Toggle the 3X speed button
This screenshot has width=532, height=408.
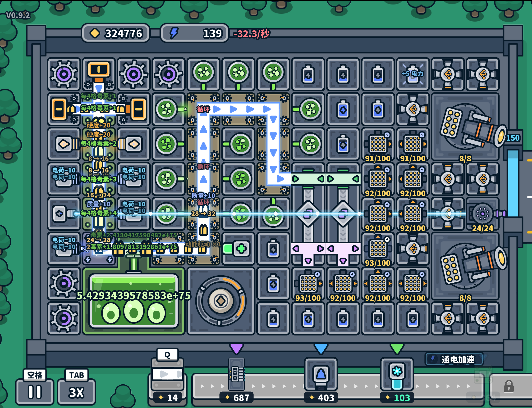[x=76, y=392]
